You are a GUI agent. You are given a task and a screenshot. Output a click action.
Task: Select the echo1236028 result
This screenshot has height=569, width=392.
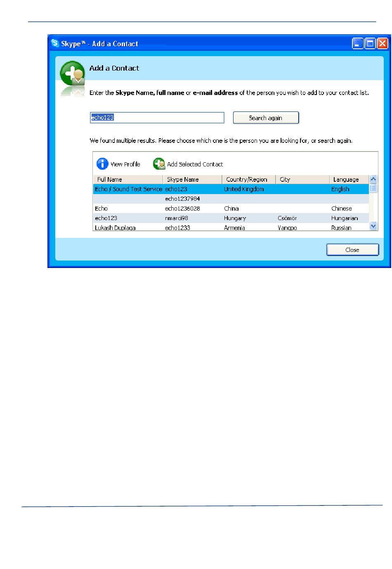point(231,209)
